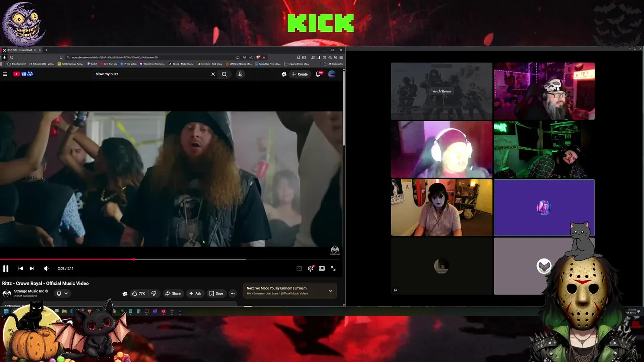This screenshot has height=362, width=644.
Task: Reload the page in the browser
Action: (11, 57)
